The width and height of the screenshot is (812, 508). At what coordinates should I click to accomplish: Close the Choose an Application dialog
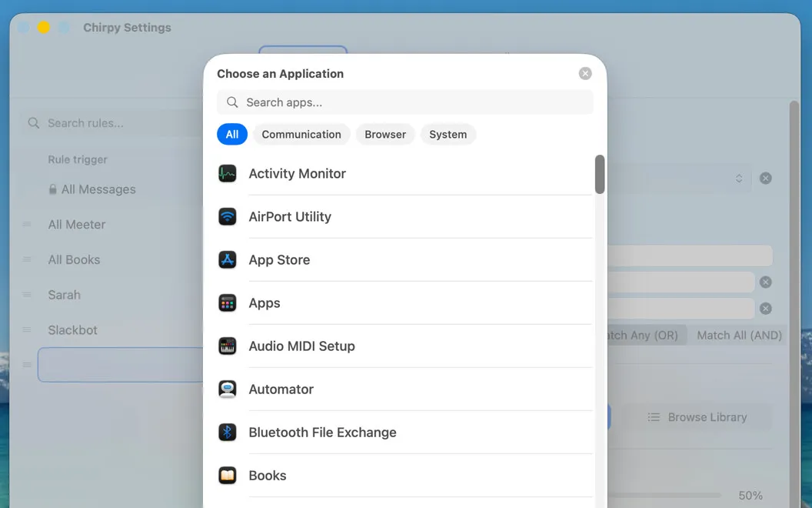585,74
